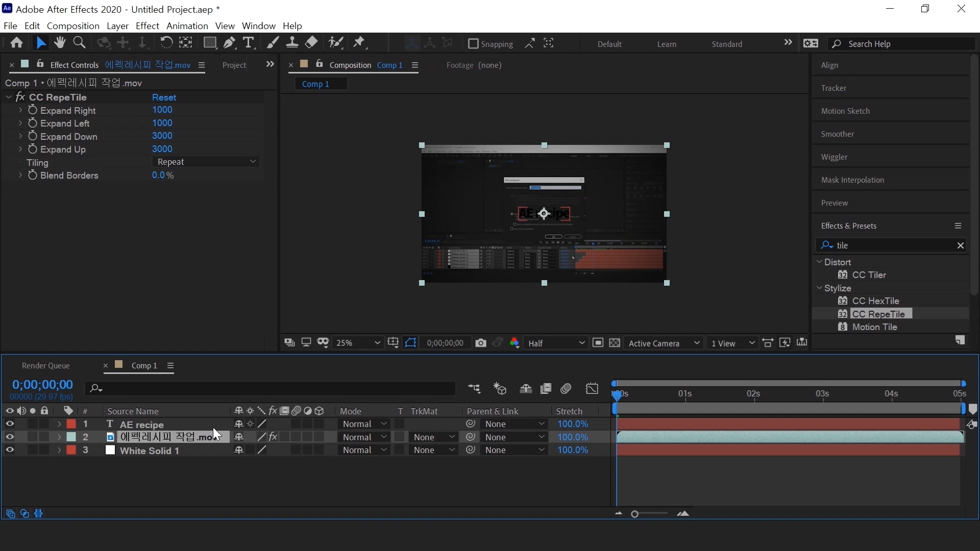
Task: Open the Tiling dropdown set to Repeat
Action: 206,162
